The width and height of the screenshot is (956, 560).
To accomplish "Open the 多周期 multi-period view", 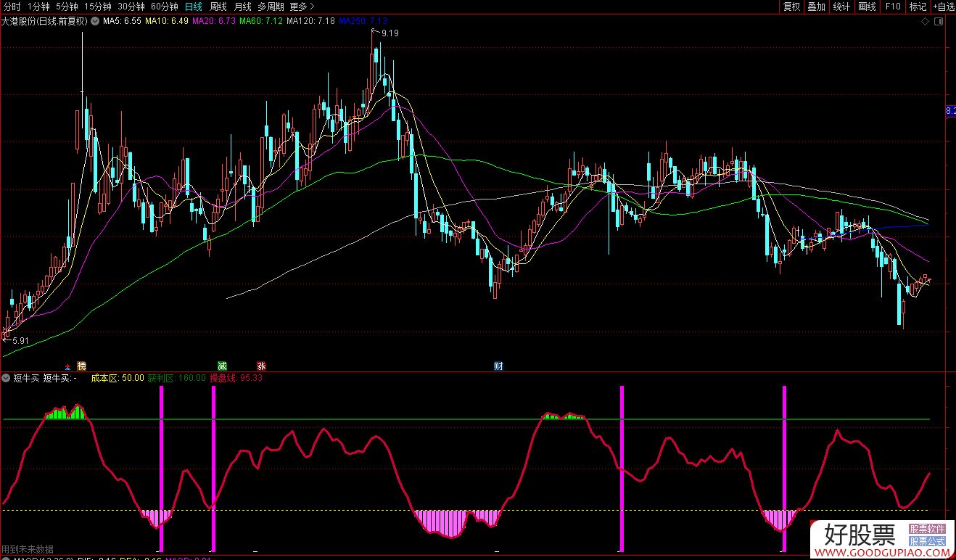I will (x=271, y=7).
